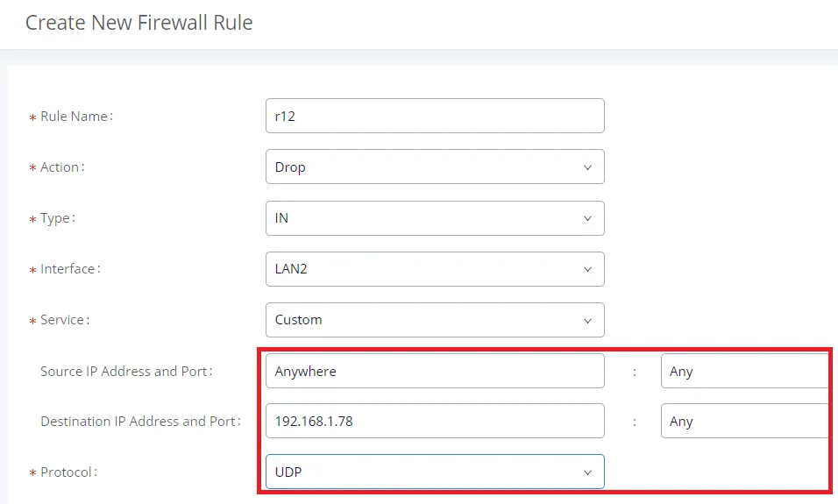This screenshot has width=838, height=504.
Task: Click the chevron arrow in the Type field
Action: pyautogui.click(x=587, y=218)
